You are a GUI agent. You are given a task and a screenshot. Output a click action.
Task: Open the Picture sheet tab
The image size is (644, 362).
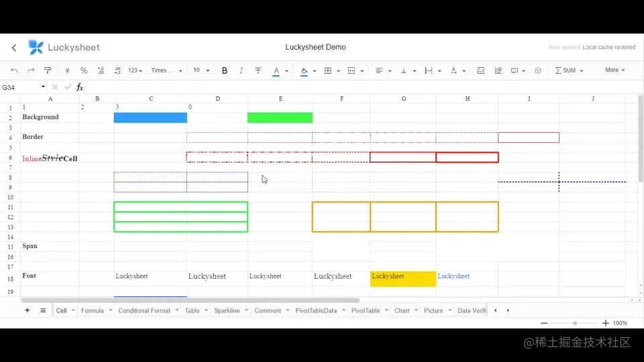(433, 310)
